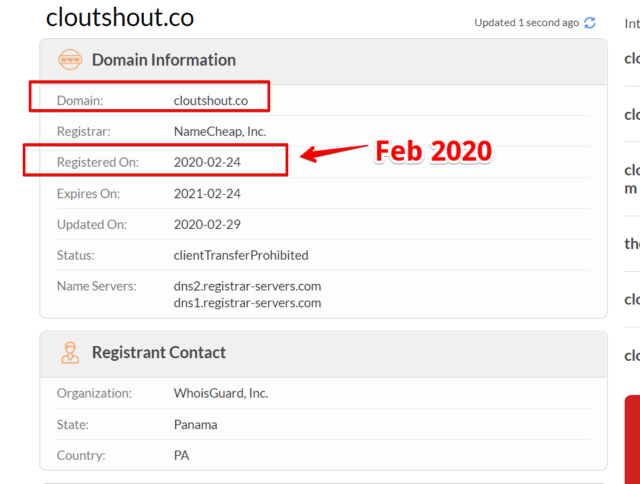The width and height of the screenshot is (640, 484).
Task: Click the Updated 1 second ago text
Action: pyautogui.click(x=527, y=23)
